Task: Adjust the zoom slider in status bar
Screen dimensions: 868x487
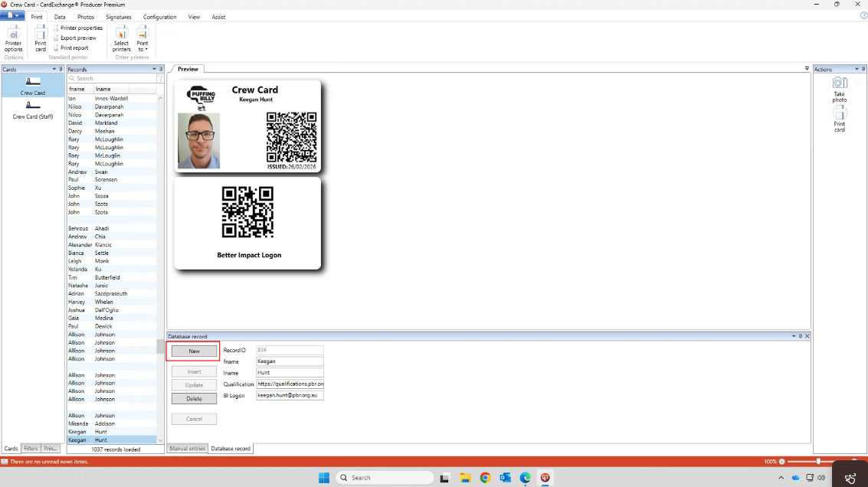Action: [818, 462]
